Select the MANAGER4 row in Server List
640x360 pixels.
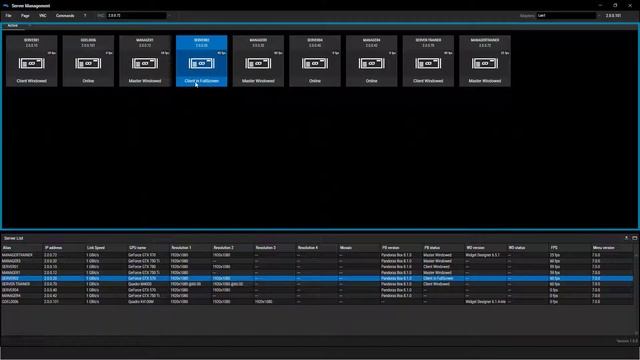click(317, 296)
